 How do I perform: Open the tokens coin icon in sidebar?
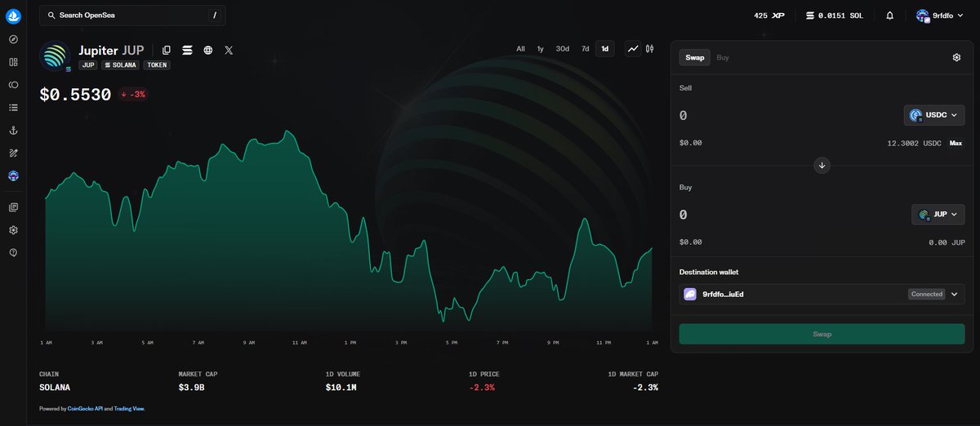13,85
